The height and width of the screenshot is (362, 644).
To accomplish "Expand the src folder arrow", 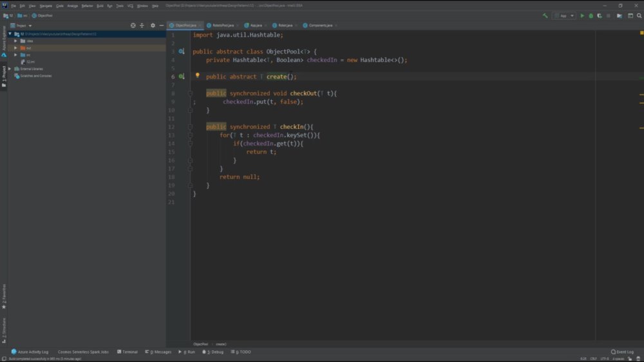I will [x=15, y=55].
